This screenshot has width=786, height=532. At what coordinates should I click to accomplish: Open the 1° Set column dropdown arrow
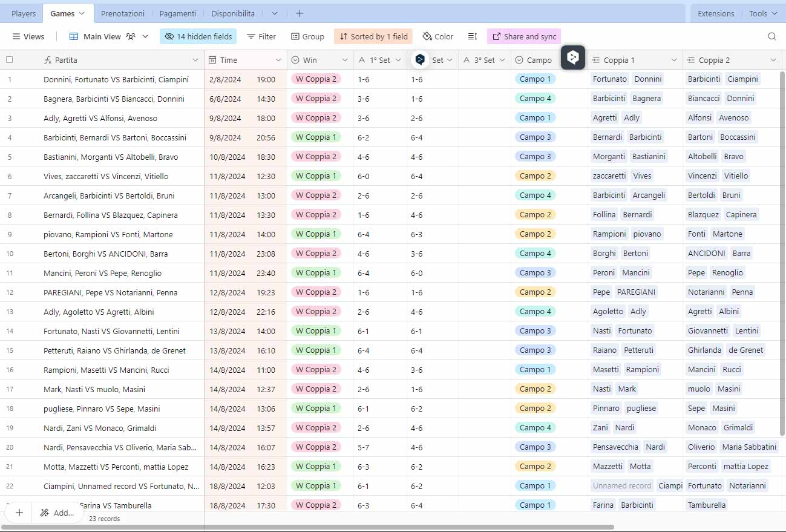(398, 60)
